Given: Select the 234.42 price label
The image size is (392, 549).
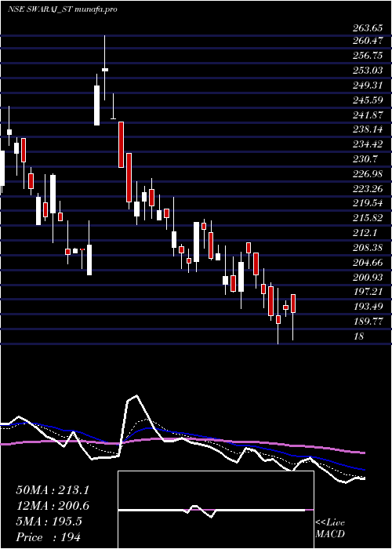Looking at the screenshot, I should [x=368, y=144].
